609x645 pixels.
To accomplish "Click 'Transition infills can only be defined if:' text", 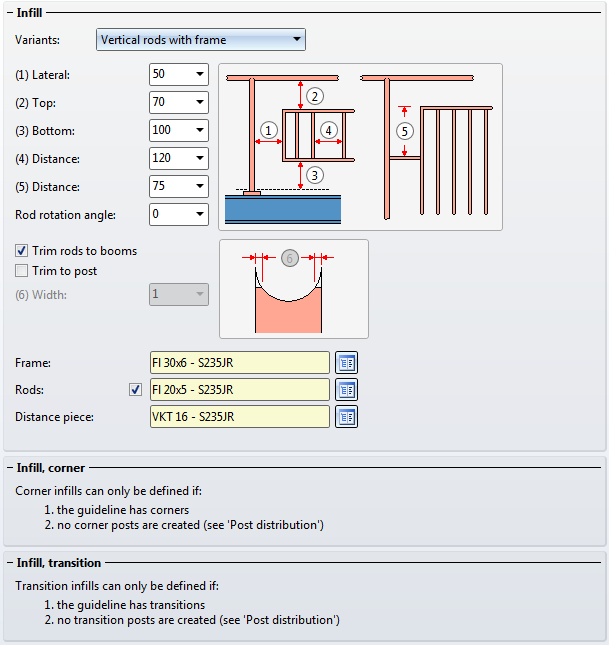I will [117, 586].
